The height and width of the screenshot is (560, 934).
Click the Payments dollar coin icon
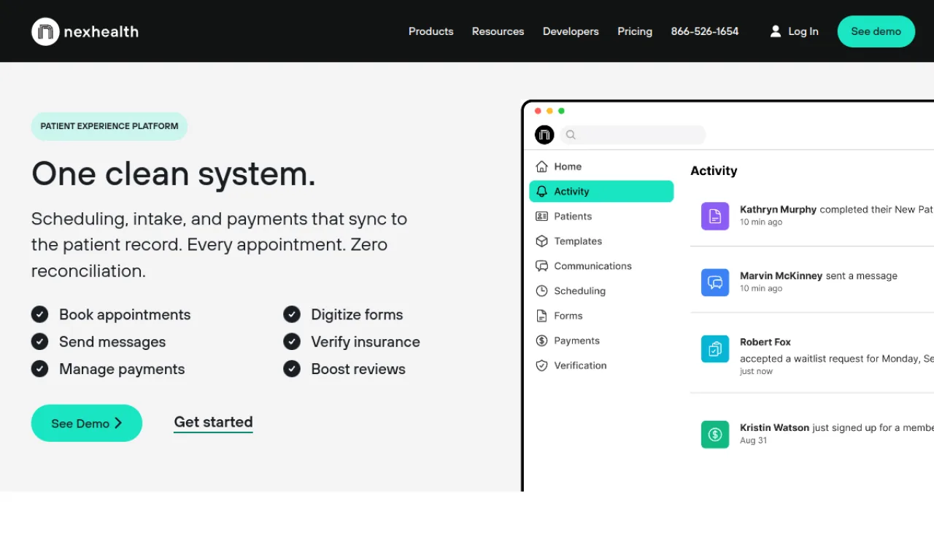coord(541,341)
